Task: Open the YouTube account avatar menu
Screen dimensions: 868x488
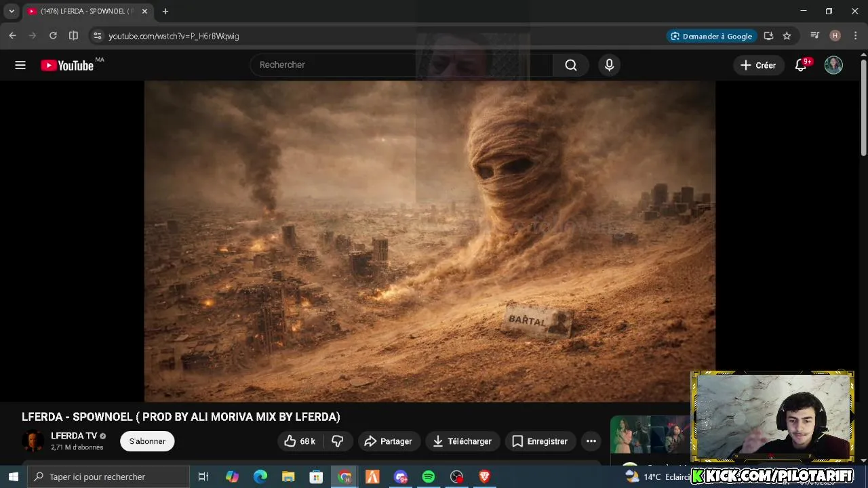Action: pyautogui.click(x=833, y=65)
